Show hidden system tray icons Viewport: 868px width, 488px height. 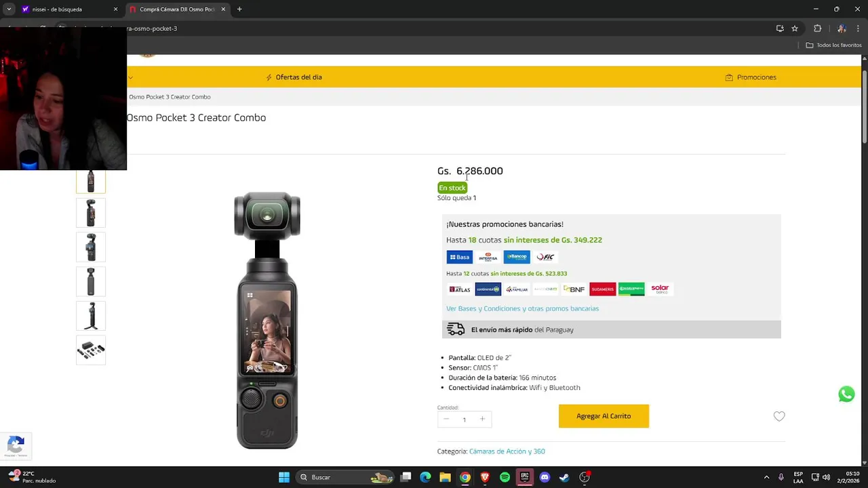point(766,477)
